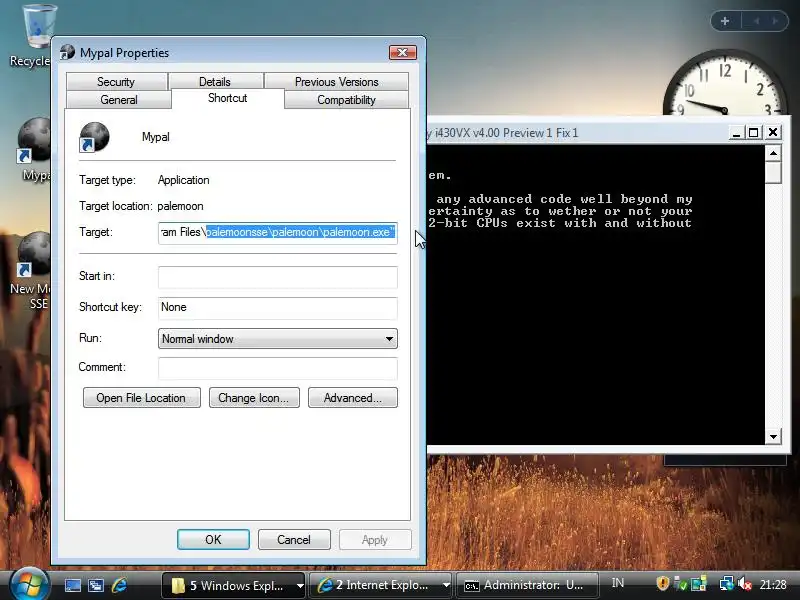Click the Show Desktop quick launch icon
This screenshot has width=800, height=600.
(72, 585)
